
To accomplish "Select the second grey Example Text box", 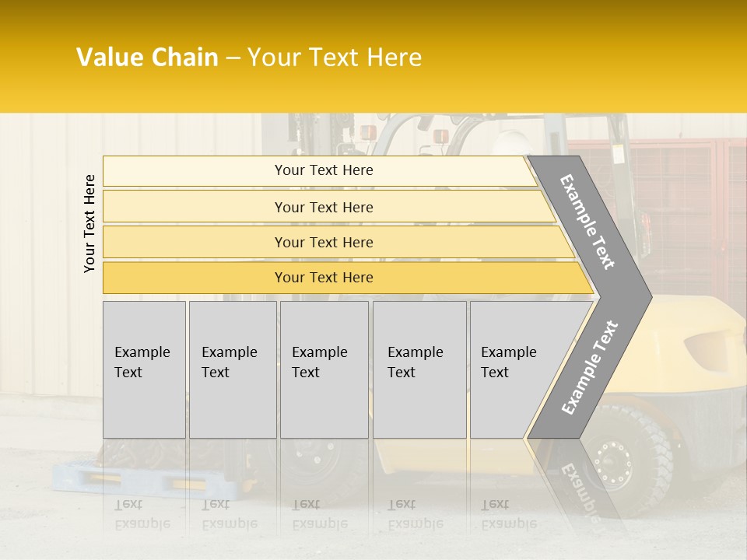I will point(233,369).
